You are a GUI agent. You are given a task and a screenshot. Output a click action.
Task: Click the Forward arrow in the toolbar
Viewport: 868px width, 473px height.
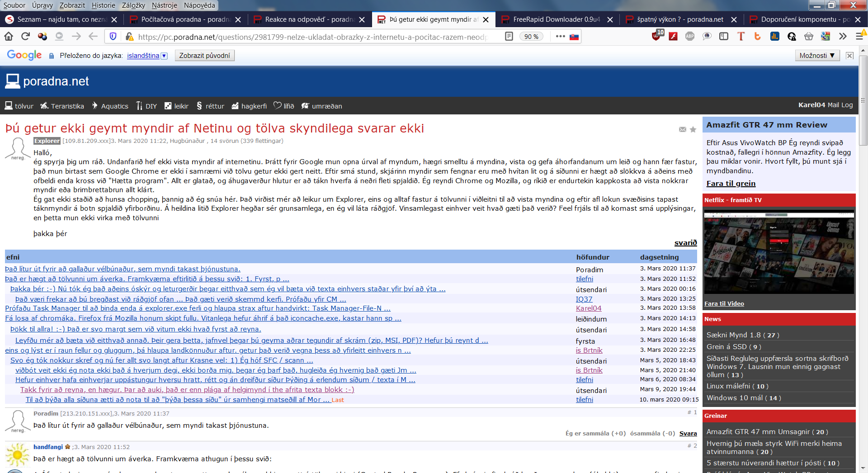coord(76,36)
